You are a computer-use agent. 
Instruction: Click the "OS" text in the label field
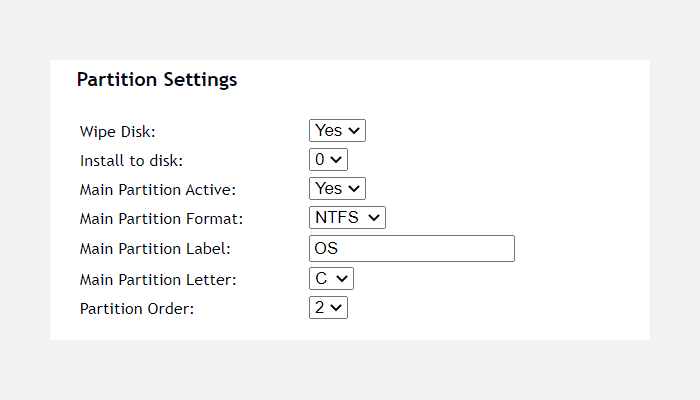(x=325, y=248)
